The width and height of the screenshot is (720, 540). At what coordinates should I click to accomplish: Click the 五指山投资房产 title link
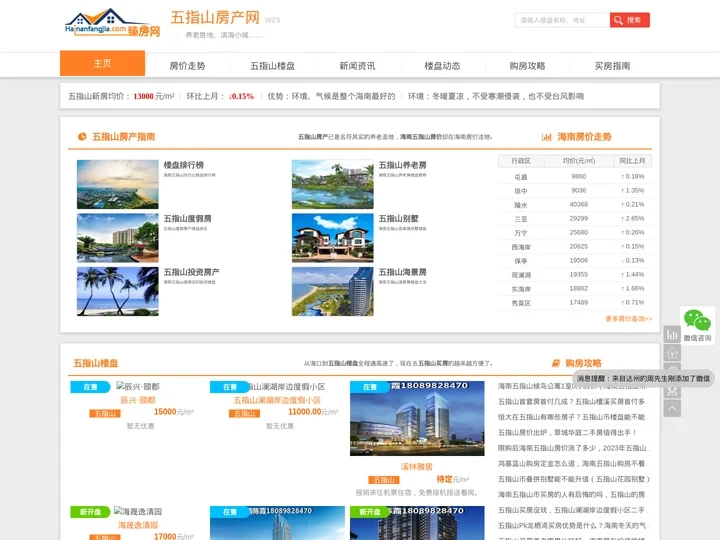(x=191, y=272)
